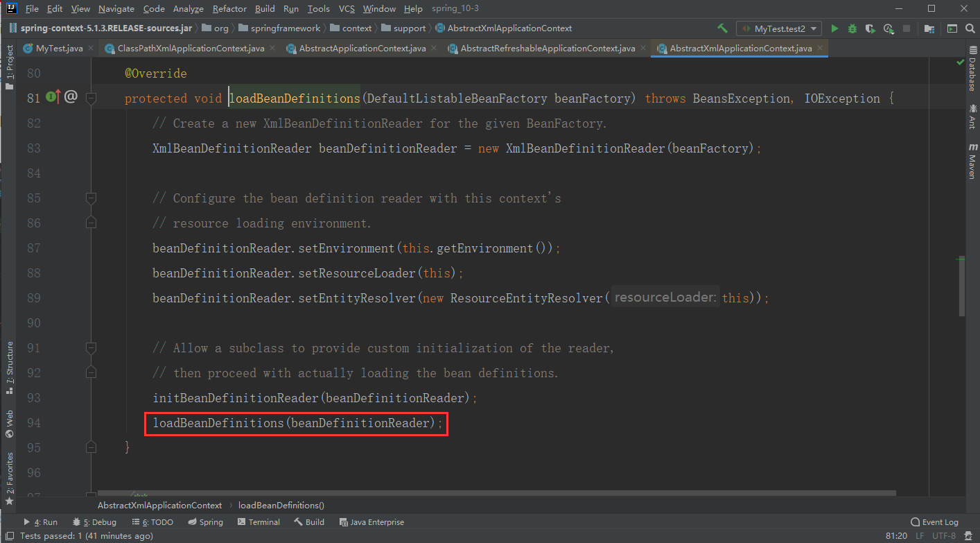Click method fold end marker at line 95

coord(90,448)
